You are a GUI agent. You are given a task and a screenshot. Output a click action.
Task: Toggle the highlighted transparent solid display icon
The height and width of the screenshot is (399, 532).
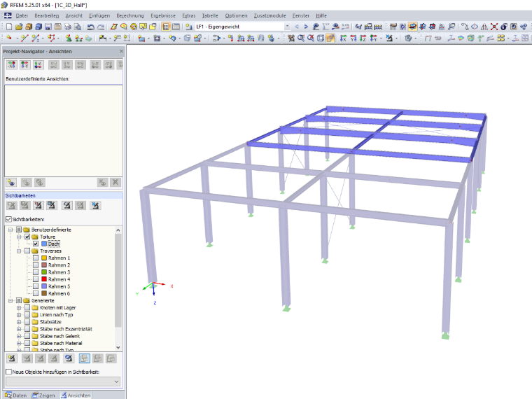click(x=330, y=38)
